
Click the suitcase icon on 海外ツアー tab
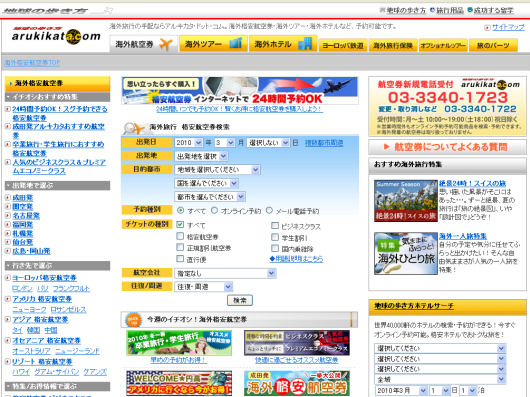coord(235,43)
